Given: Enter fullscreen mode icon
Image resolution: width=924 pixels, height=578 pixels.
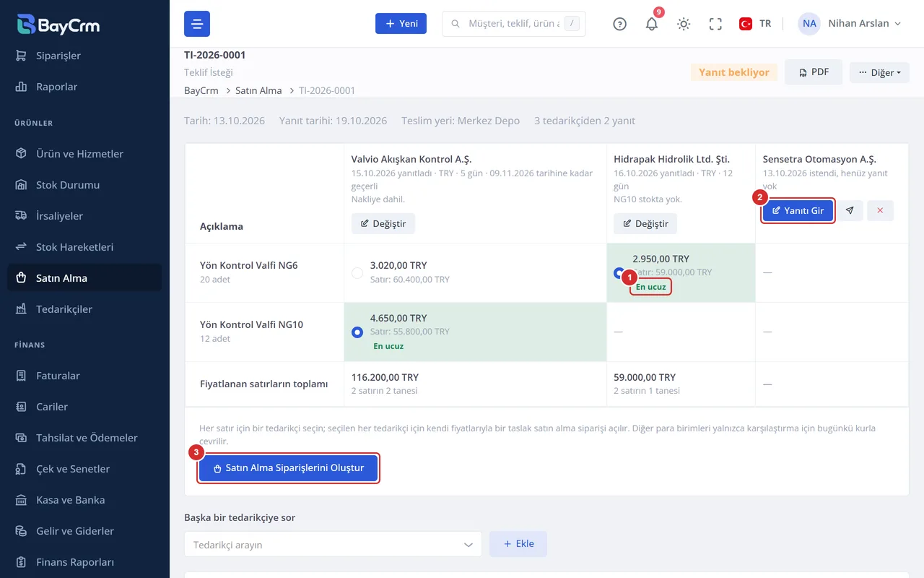Looking at the screenshot, I should [x=715, y=24].
